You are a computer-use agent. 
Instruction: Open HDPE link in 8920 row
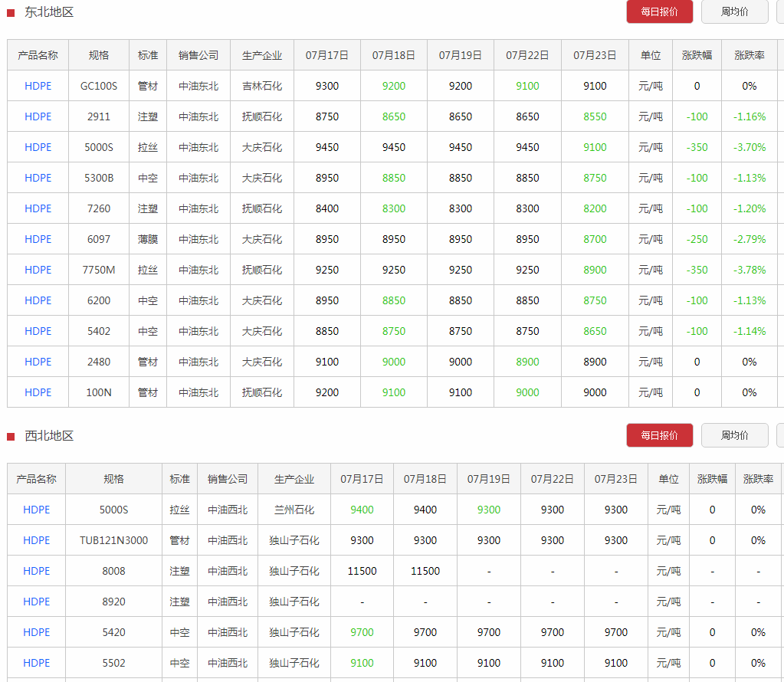click(x=37, y=602)
